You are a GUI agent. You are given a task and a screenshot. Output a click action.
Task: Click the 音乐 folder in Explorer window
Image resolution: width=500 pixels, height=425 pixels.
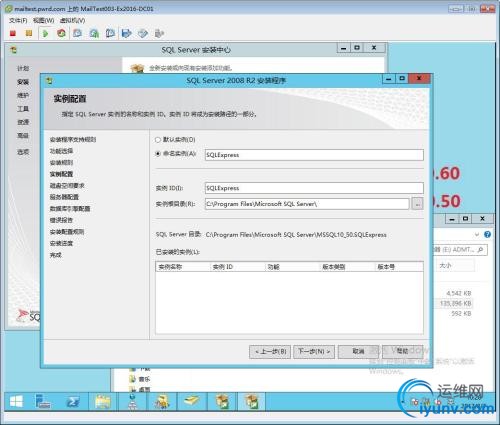coord(144,379)
